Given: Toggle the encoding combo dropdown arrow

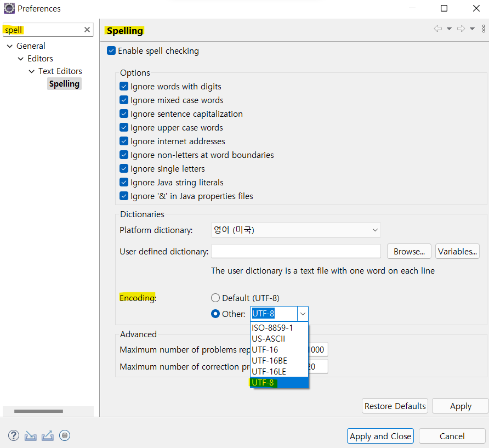Looking at the screenshot, I should [x=303, y=314].
